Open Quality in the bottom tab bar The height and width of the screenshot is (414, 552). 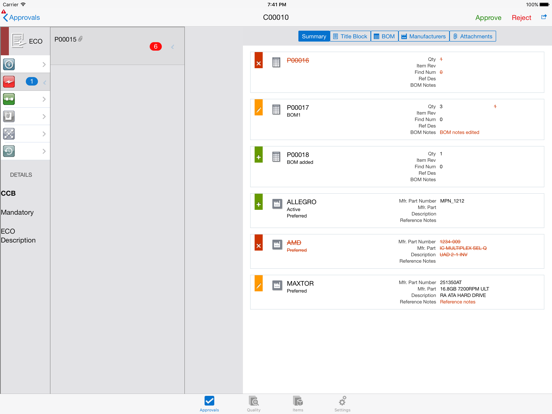[x=253, y=403]
